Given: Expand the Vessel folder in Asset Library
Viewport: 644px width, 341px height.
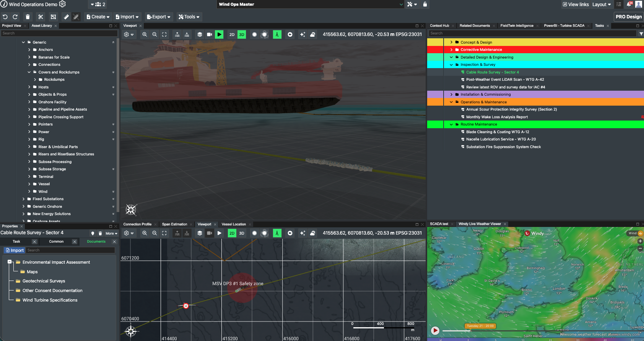Looking at the screenshot, I should (x=29, y=184).
